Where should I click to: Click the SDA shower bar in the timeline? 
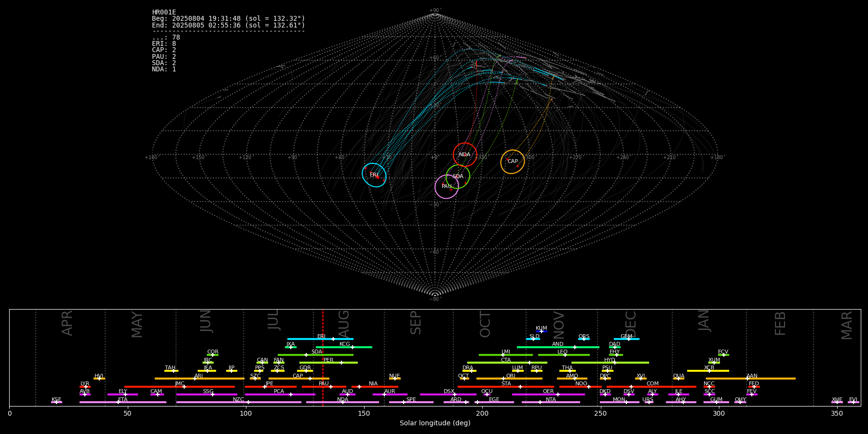(x=315, y=355)
